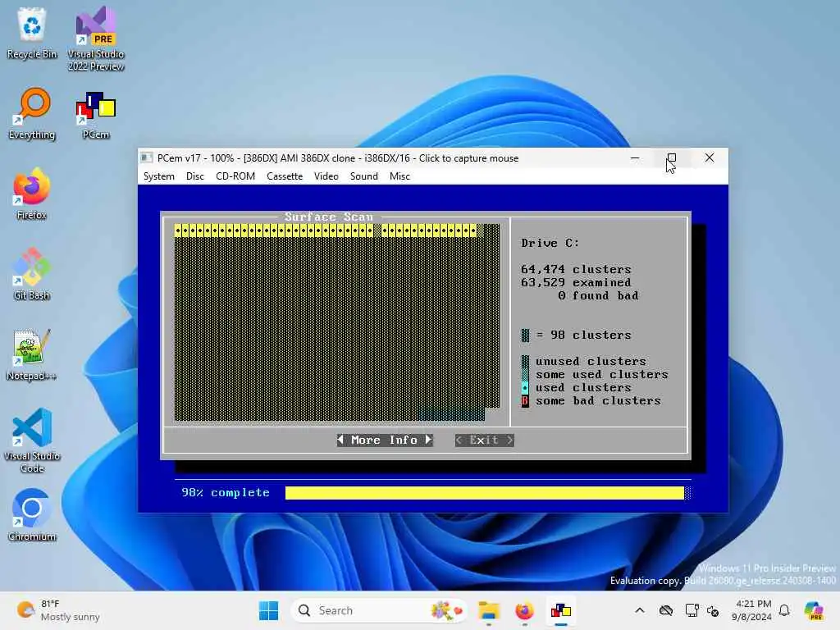Maximize the PCem window
Screen dimensions: 840x630
[x=671, y=158]
